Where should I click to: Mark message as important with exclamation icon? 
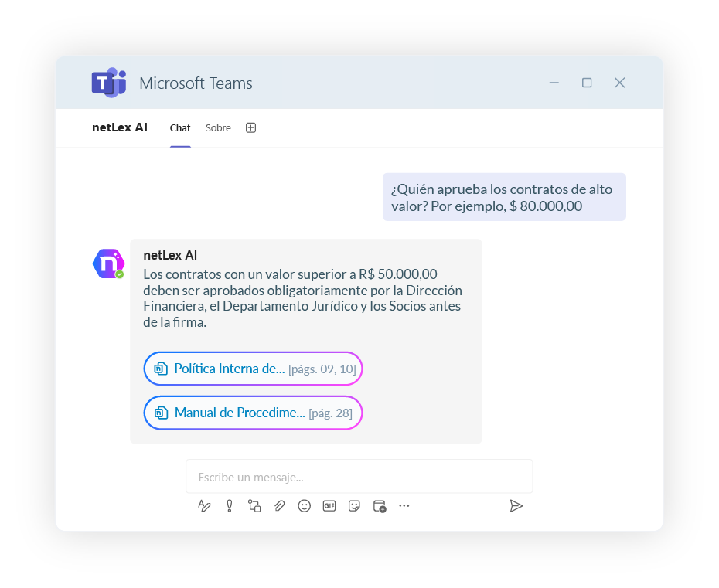click(x=230, y=506)
